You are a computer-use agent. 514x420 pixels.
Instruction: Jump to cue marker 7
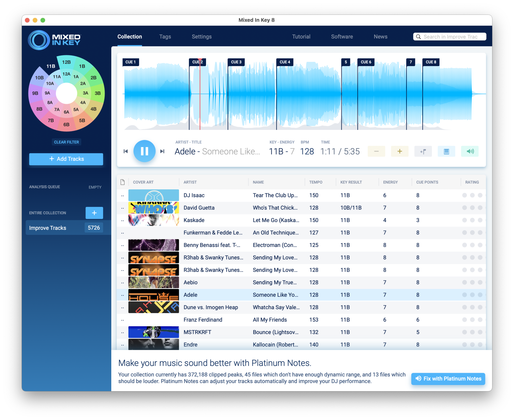[411, 62]
